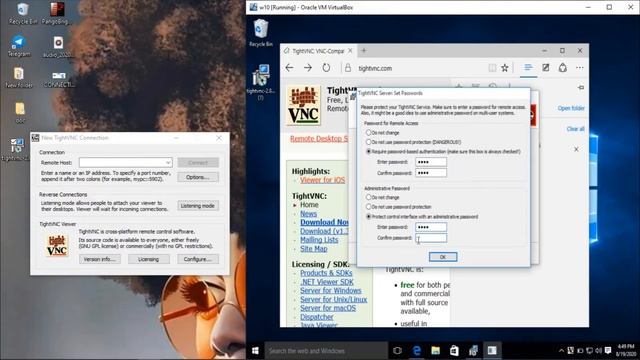This screenshot has width=640, height=360.
Task: Confirm passwords with the OK button
Action: coord(443,257)
